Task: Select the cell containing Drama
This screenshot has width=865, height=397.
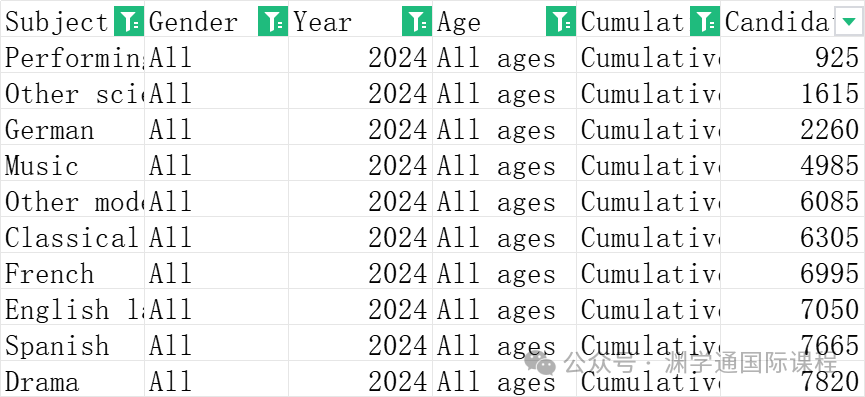Action: tap(72, 381)
